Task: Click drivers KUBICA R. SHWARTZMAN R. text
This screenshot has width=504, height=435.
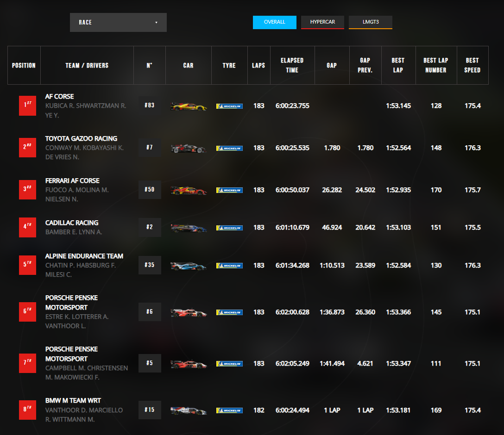Action: pyautogui.click(x=86, y=106)
